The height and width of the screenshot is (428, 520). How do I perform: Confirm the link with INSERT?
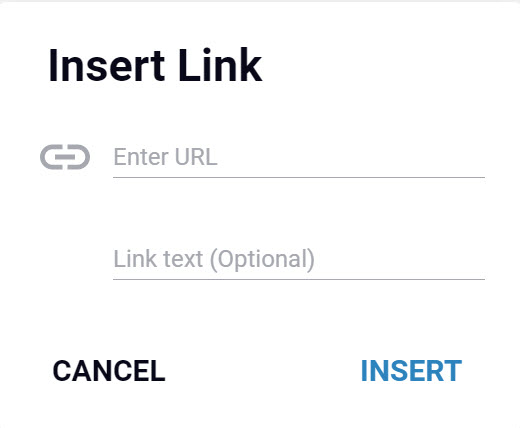pyautogui.click(x=411, y=371)
